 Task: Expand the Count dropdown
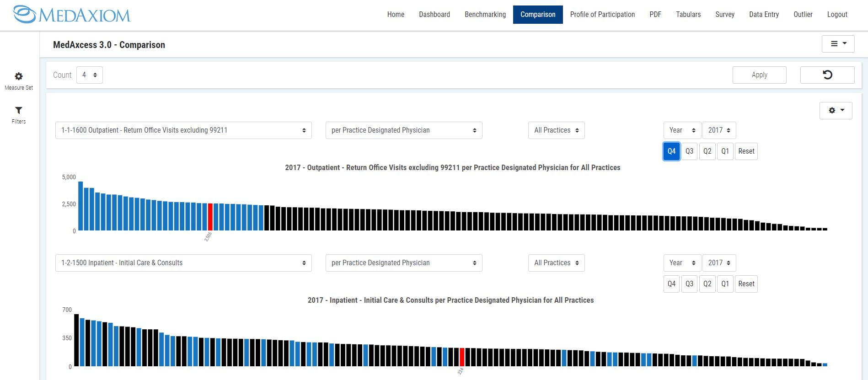pos(90,75)
